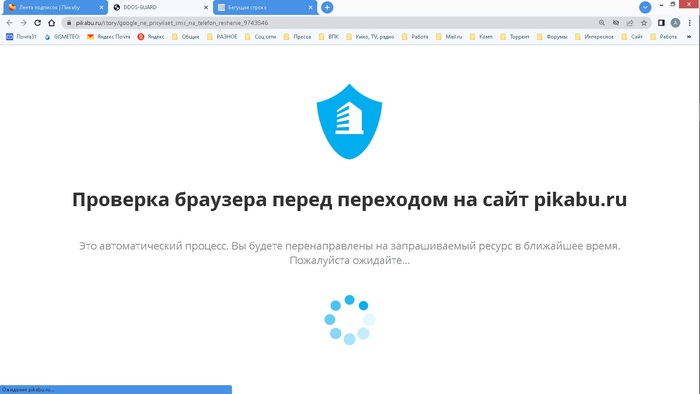Image resolution: width=700 pixels, height=394 pixels.
Task: Share this page via share icon
Action: [629, 23]
